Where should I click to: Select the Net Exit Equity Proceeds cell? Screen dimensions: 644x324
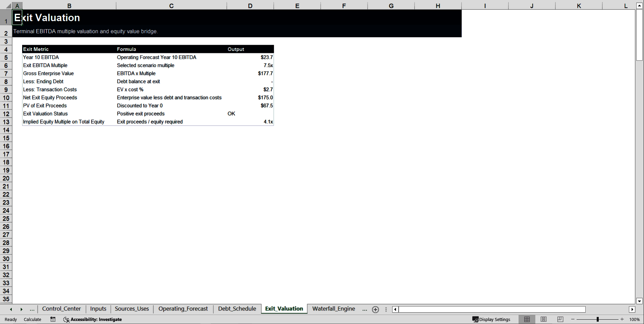pyautogui.click(x=69, y=98)
